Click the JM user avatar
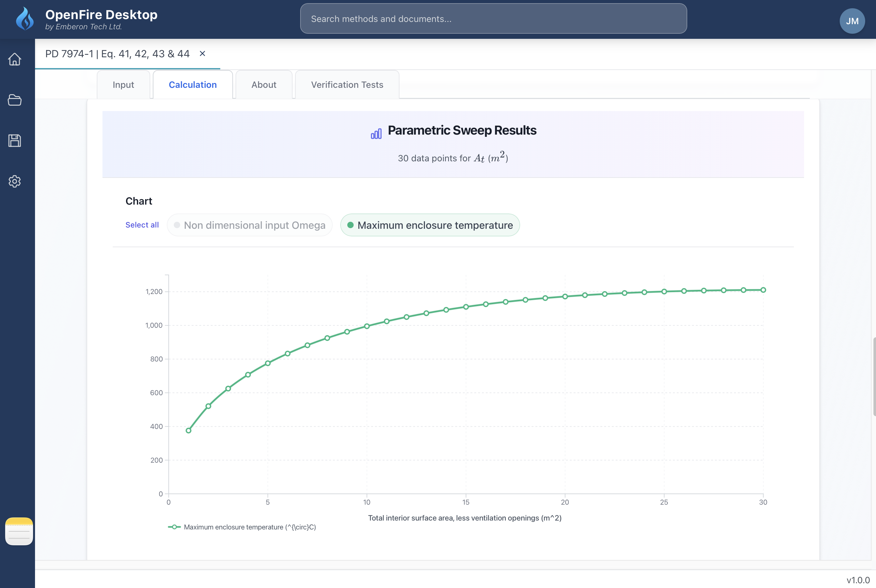 [852, 21]
